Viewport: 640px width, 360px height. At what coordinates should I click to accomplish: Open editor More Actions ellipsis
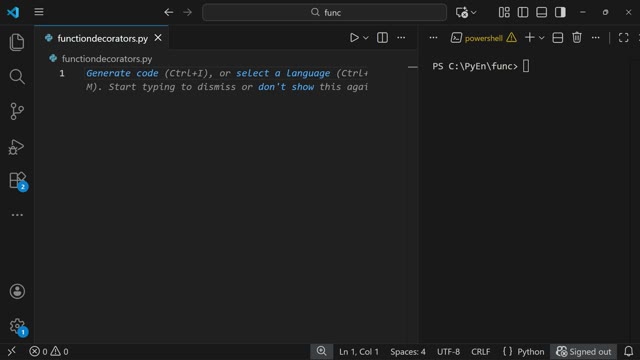tap(401, 38)
